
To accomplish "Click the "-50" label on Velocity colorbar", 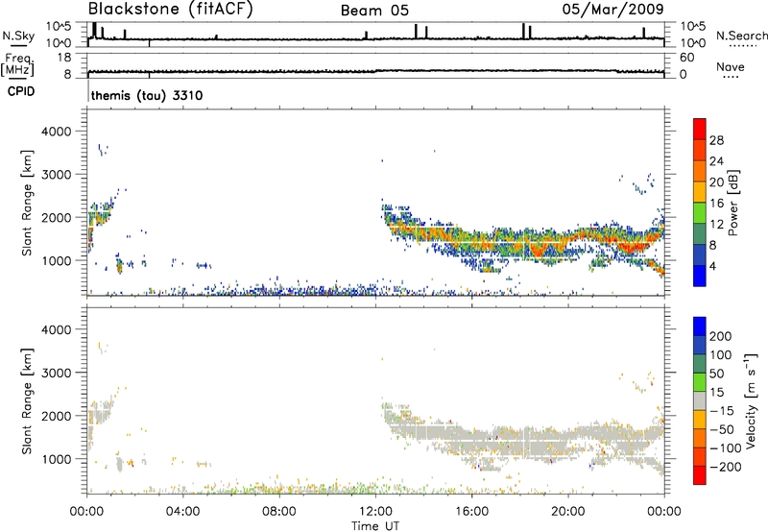I will coord(723,429).
